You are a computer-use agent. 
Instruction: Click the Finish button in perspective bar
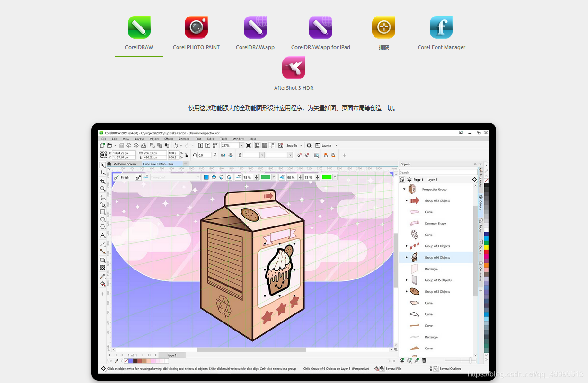pyautogui.click(x=122, y=177)
